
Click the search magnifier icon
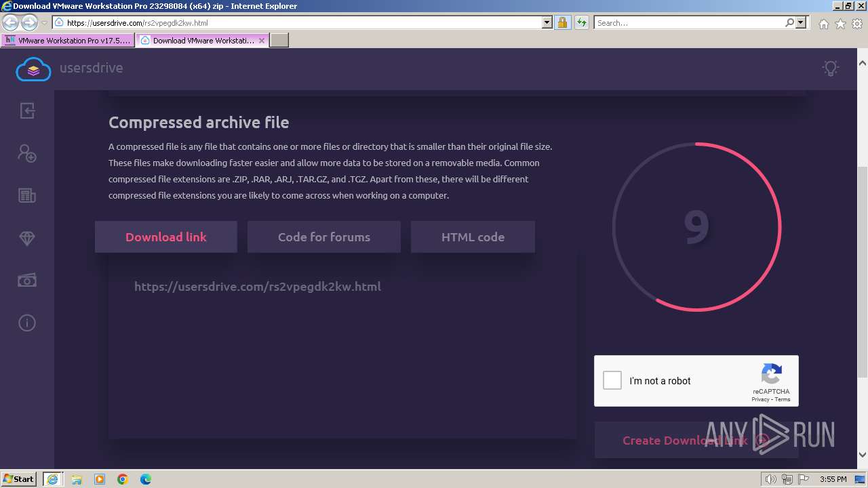[789, 22]
